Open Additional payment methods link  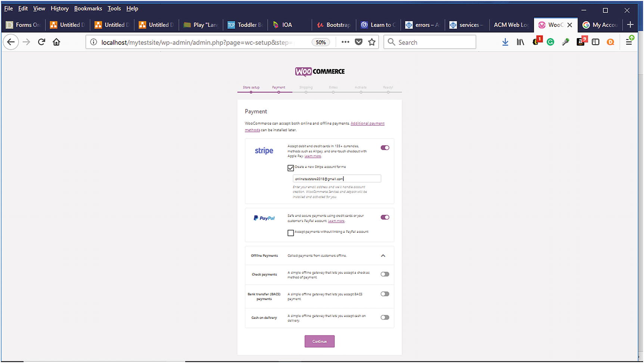tap(367, 124)
